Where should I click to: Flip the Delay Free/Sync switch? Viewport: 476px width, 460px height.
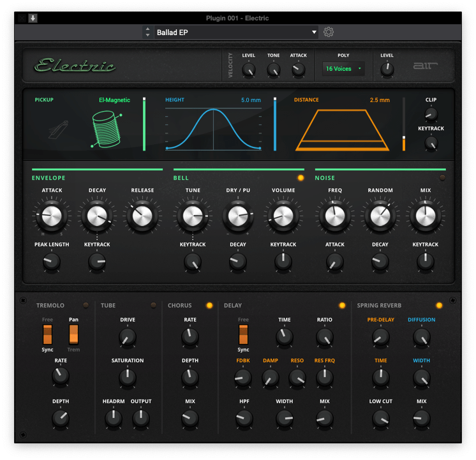243,334
